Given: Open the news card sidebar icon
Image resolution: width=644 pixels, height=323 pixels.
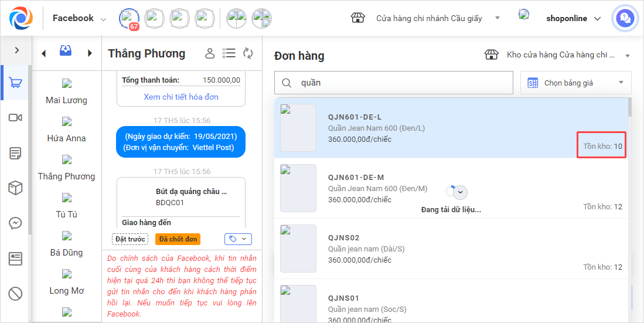Looking at the screenshot, I should pos(15,259).
